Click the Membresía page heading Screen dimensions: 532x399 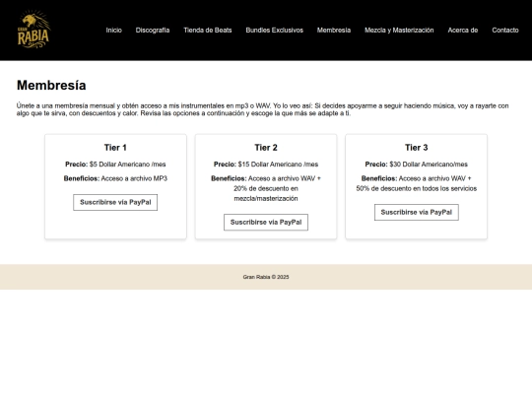(51, 85)
